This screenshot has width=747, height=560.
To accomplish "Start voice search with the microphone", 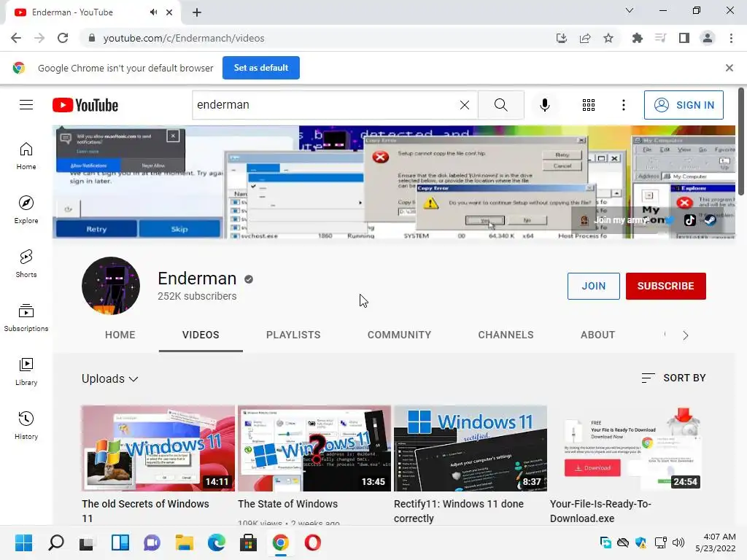I will (x=544, y=105).
